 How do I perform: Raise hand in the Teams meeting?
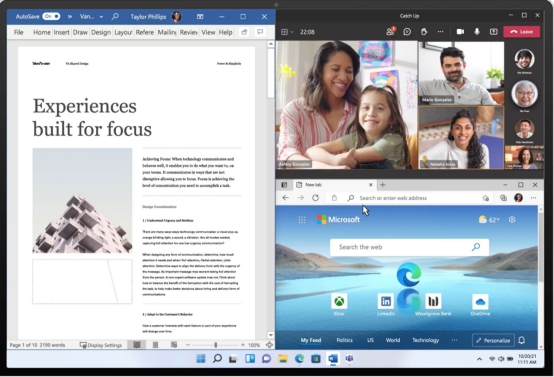[424, 32]
